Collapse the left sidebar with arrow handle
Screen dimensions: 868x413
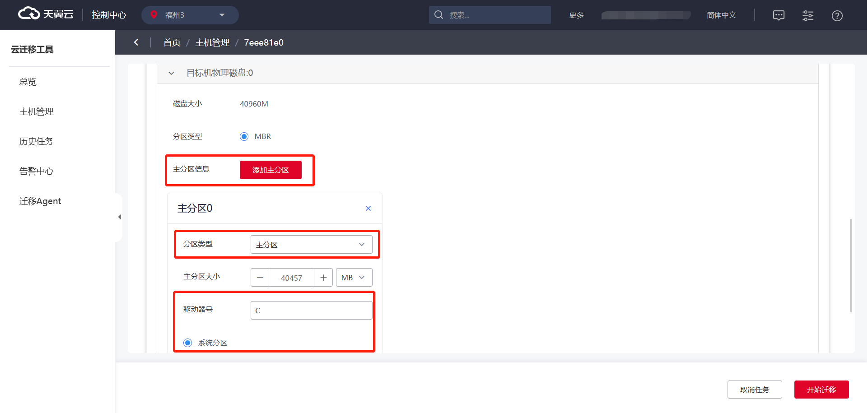(119, 217)
